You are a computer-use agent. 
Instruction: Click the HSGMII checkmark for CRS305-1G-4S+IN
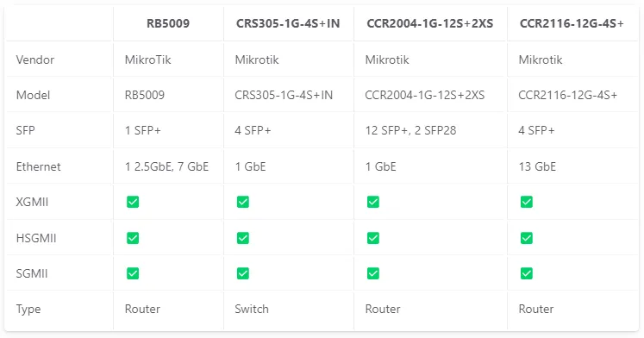click(x=243, y=238)
